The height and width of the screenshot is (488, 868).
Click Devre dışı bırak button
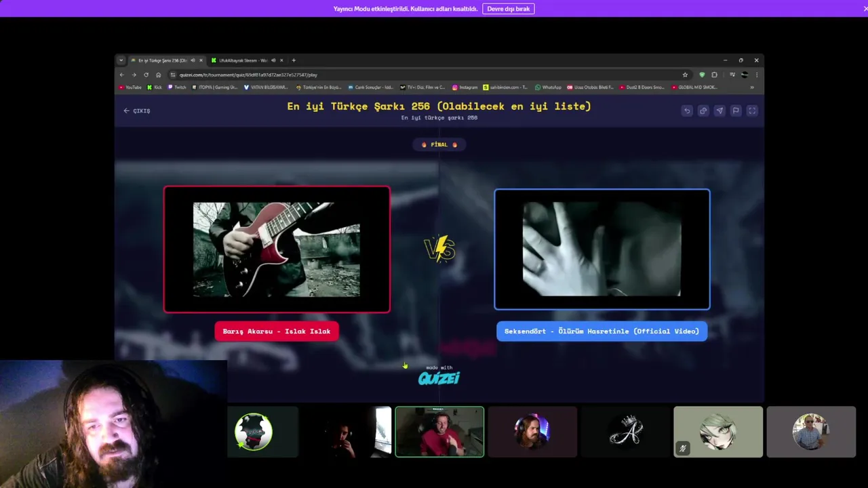point(509,9)
